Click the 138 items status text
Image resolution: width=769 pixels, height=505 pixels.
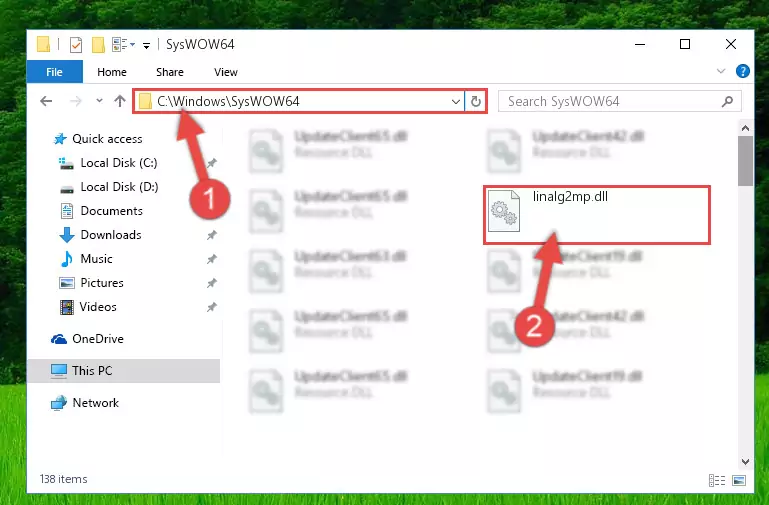point(64,479)
